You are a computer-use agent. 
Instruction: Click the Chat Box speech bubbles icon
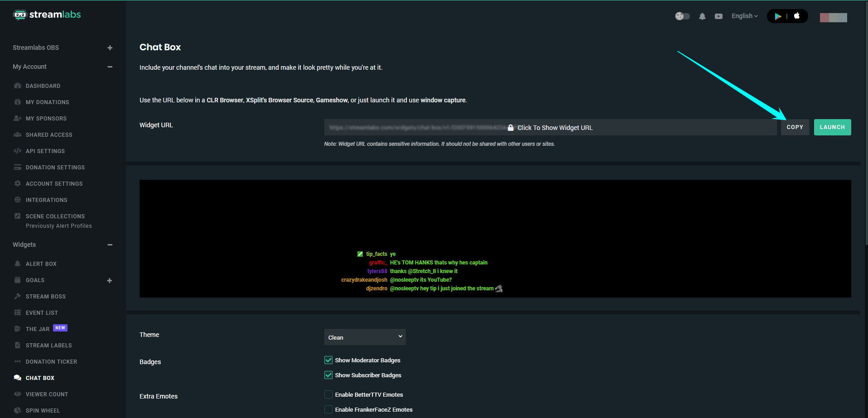pos(18,378)
